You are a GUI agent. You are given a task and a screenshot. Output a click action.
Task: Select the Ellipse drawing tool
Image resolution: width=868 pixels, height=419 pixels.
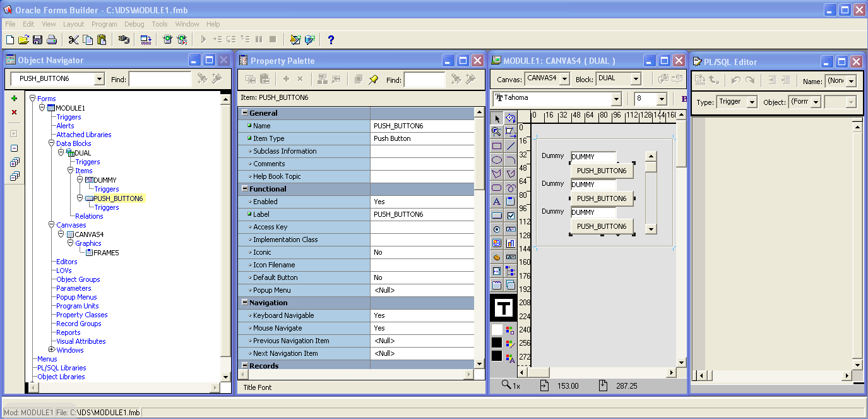click(497, 160)
